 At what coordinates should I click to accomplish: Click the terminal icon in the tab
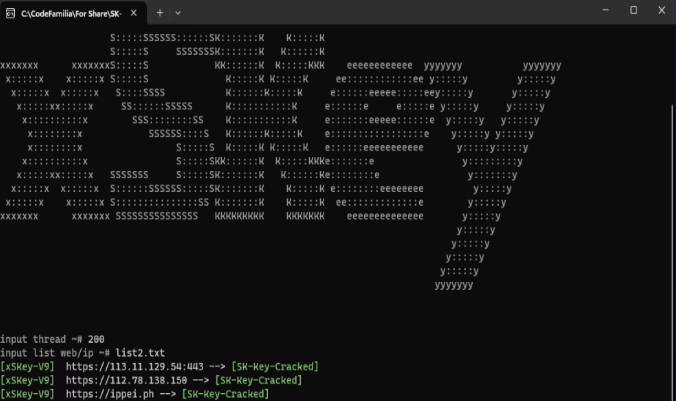(x=10, y=13)
